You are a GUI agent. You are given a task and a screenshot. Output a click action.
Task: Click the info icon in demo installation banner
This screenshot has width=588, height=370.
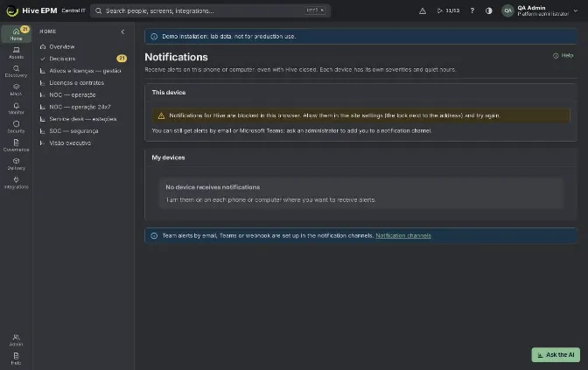[x=154, y=37]
